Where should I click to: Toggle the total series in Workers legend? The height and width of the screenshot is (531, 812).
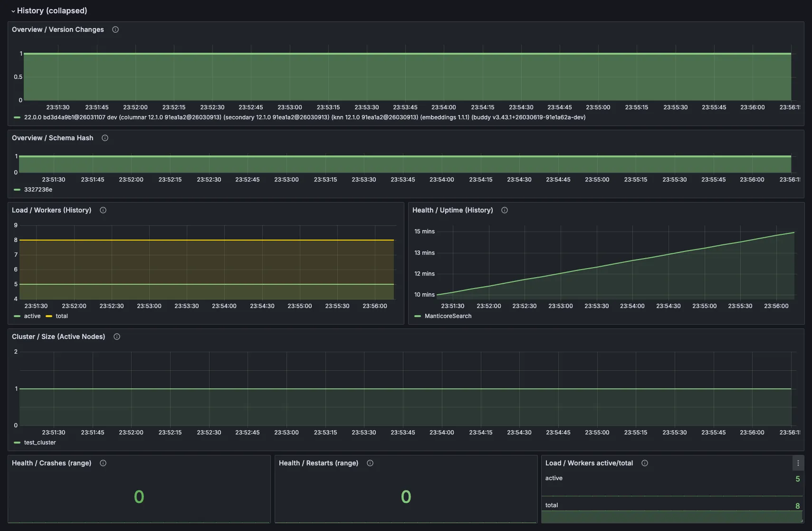point(62,316)
